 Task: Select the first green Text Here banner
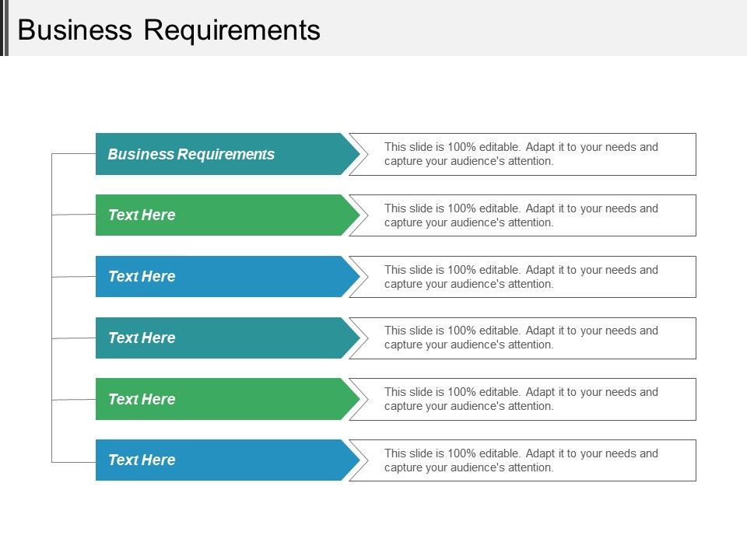pos(218,215)
